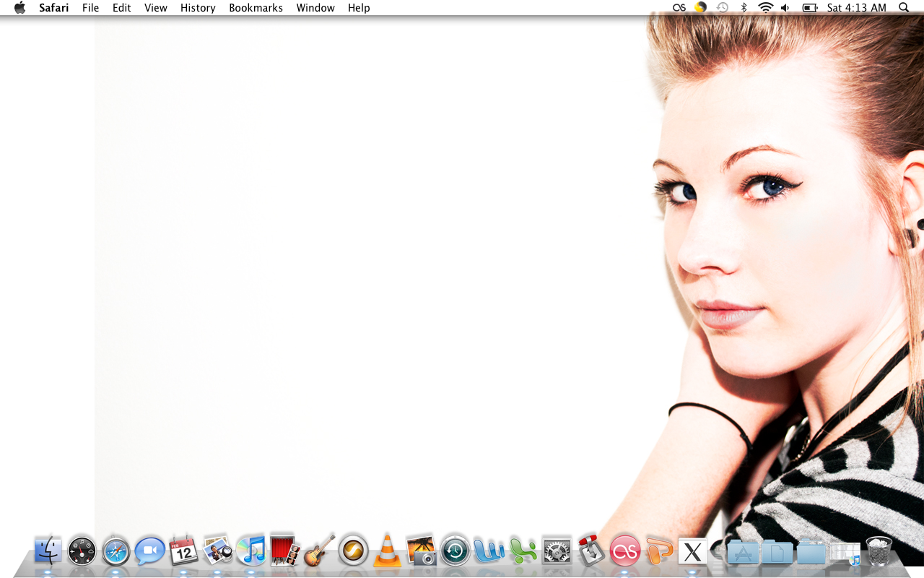Open iChat from the dock

pyautogui.click(x=149, y=552)
